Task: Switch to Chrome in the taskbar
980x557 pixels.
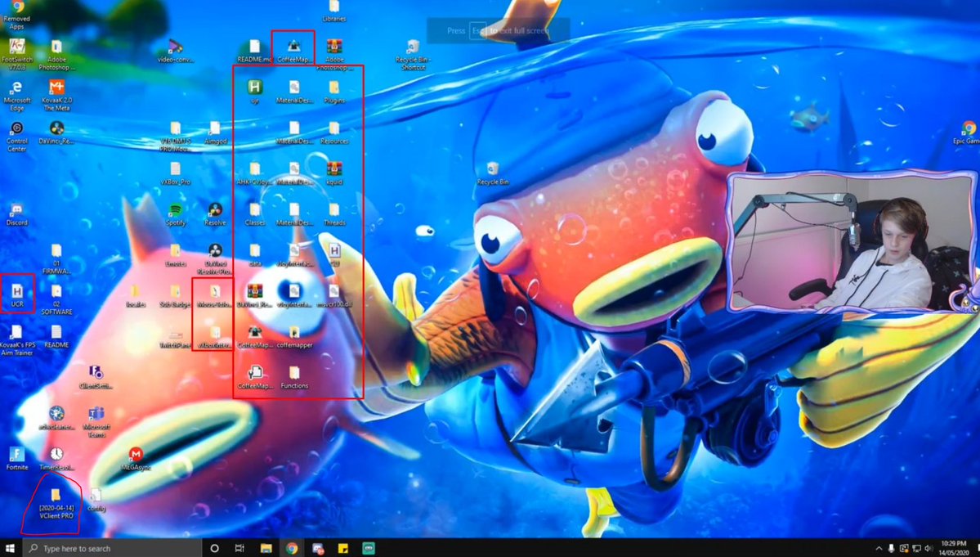Action: (292, 548)
